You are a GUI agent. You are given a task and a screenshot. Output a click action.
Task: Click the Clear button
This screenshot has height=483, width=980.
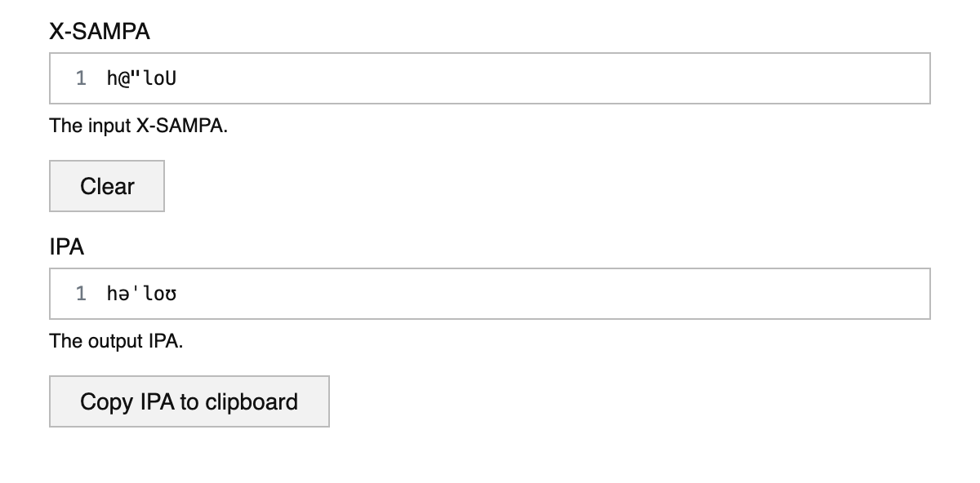point(107,186)
